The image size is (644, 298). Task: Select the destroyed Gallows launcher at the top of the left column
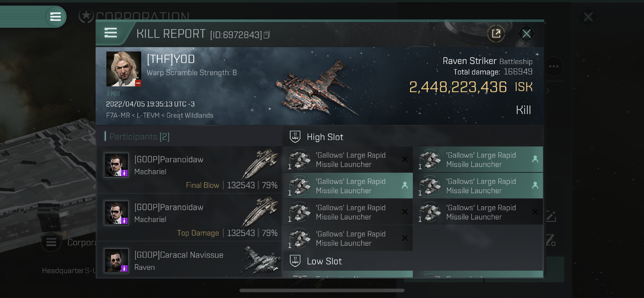(348, 159)
